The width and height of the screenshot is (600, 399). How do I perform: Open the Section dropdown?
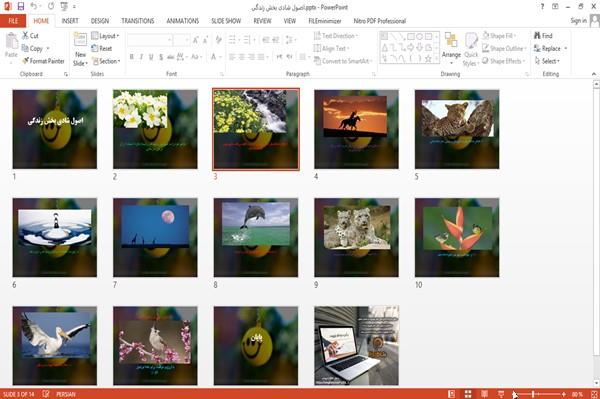(x=106, y=61)
